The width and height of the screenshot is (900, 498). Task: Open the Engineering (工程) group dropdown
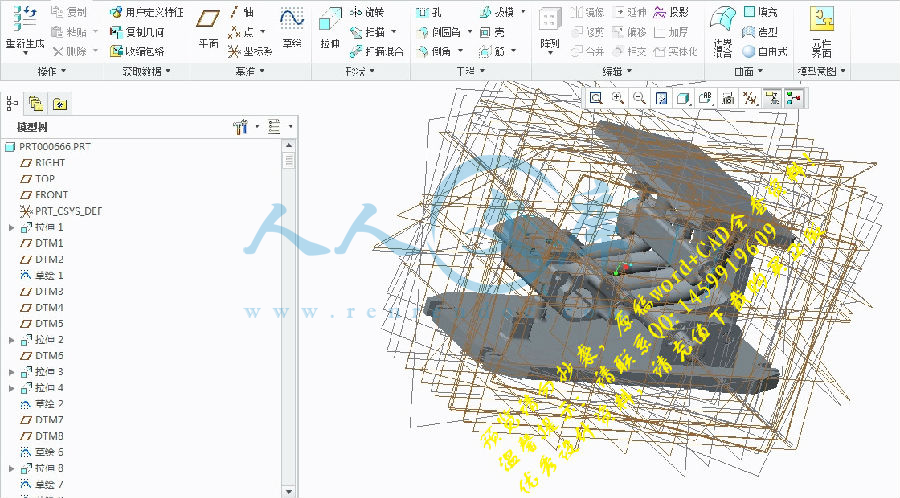pos(471,71)
